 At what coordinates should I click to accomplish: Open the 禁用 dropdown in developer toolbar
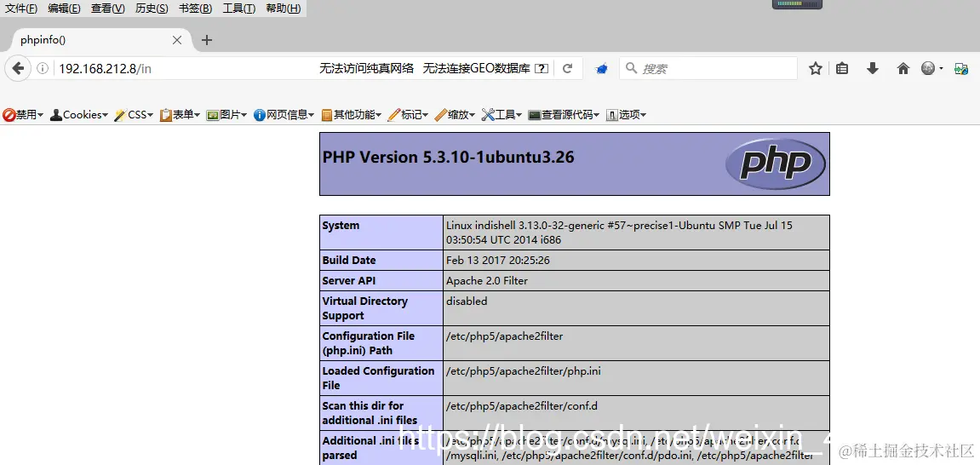click(x=23, y=115)
